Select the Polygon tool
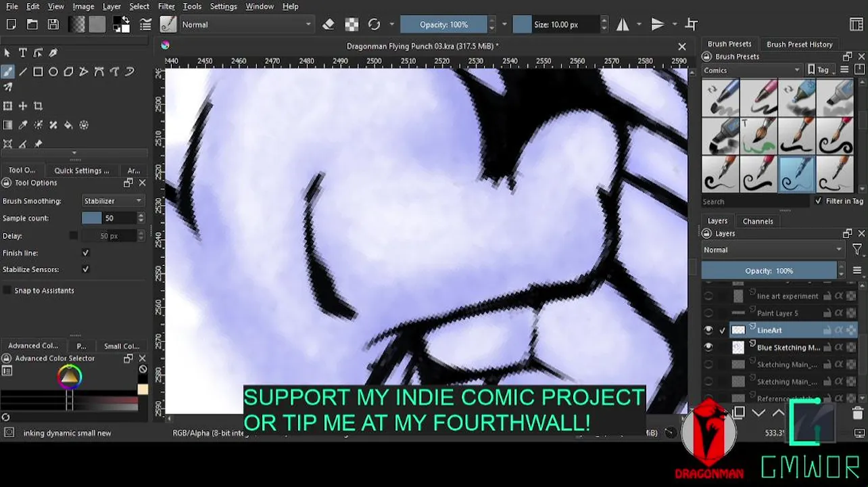 click(x=68, y=72)
